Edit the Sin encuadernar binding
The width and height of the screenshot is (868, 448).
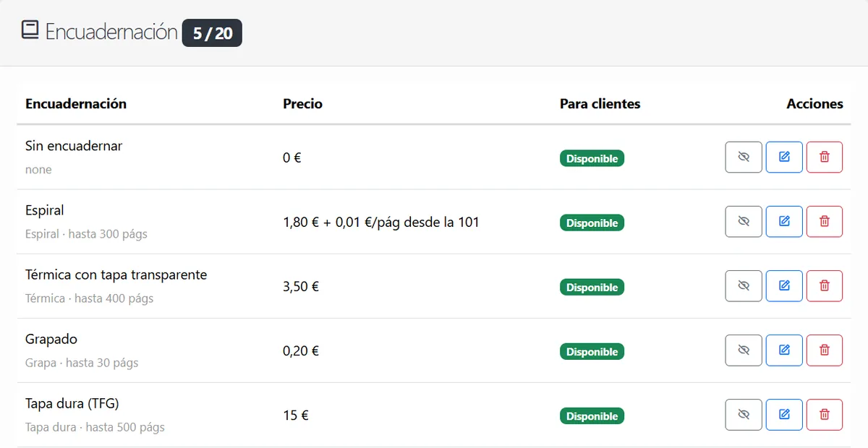pyautogui.click(x=784, y=158)
